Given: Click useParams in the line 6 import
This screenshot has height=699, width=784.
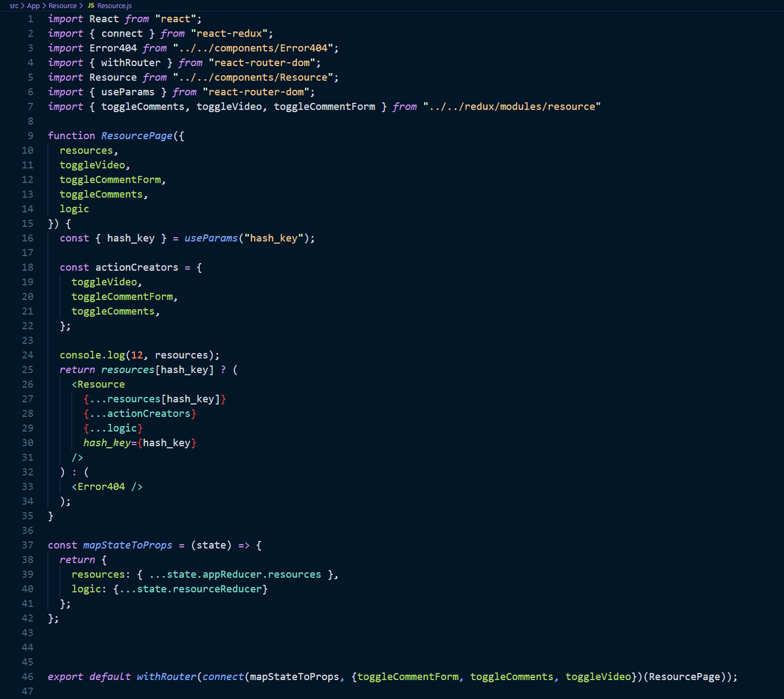Looking at the screenshot, I should point(128,92).
